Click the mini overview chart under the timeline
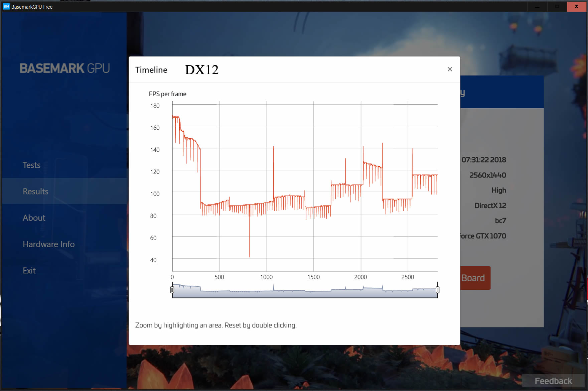Screen dimensions: 588x391 [x=305, y=290]
